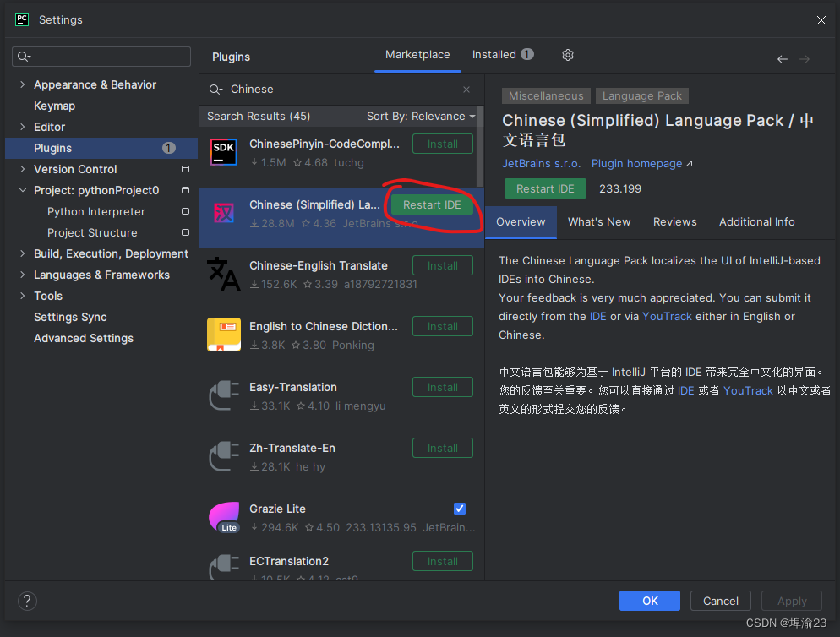
Task: Select Keymap in the settings tree
Action: pyautogui.click(x=55, y=106)
